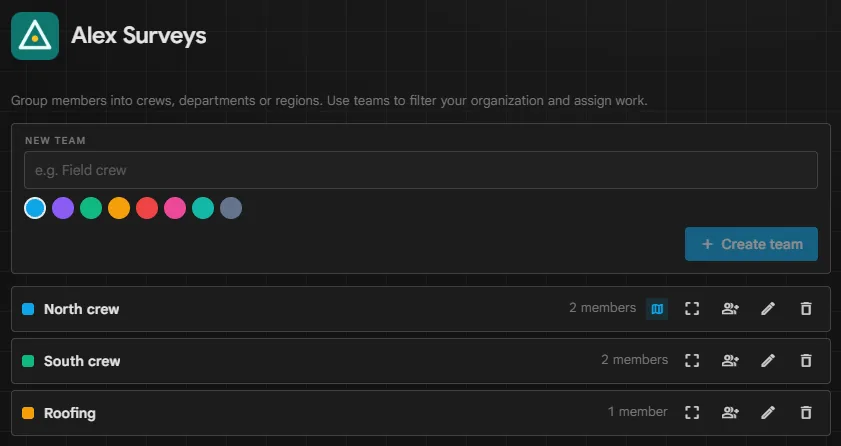Click the Alex Surveys title

pos(139,35)
